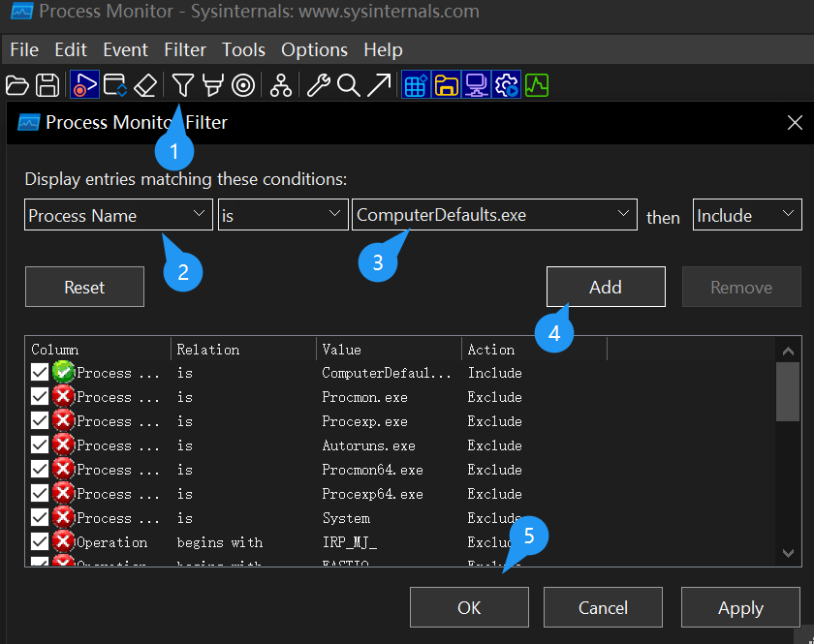Select the Procmon64.exe value cell

point(372,469)
